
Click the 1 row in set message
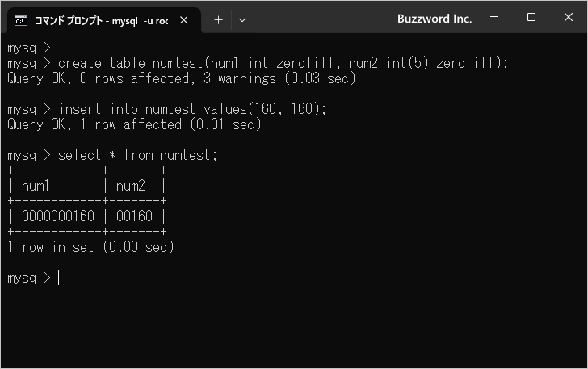click(90, 247)
